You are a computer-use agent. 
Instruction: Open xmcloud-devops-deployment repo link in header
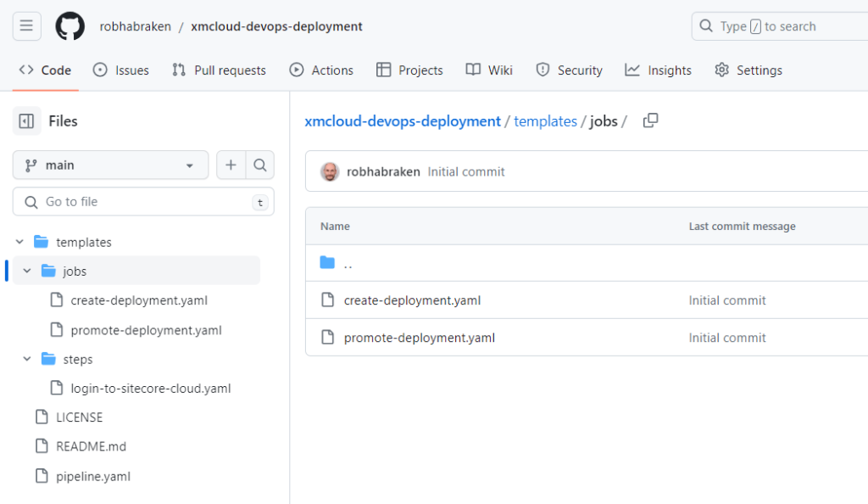coord(277,26)
